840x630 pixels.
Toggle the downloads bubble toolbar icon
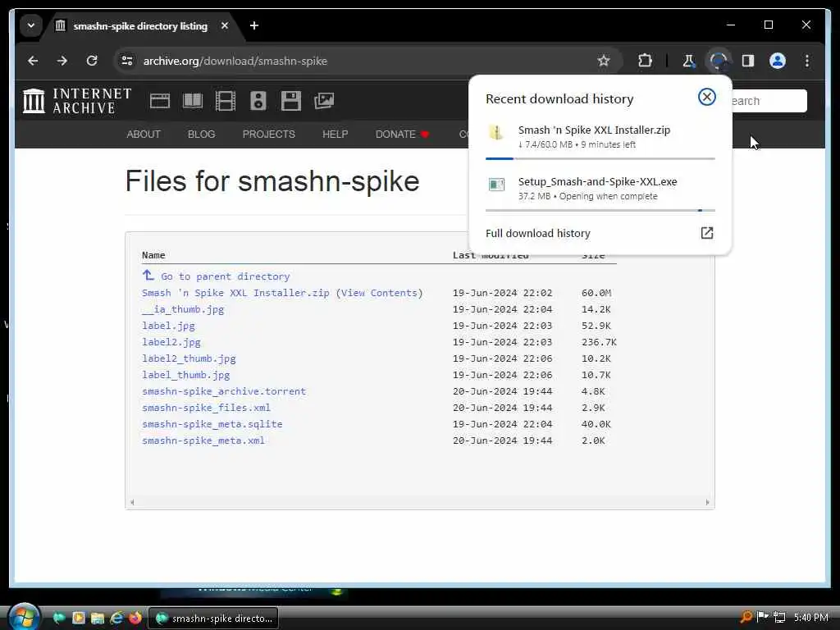coord(718,61)
